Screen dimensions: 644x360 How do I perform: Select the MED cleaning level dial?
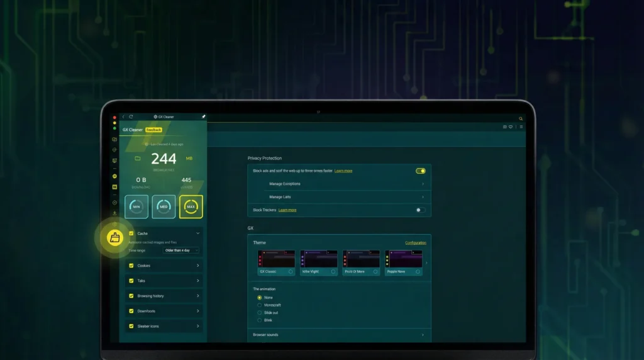[164, 206]
